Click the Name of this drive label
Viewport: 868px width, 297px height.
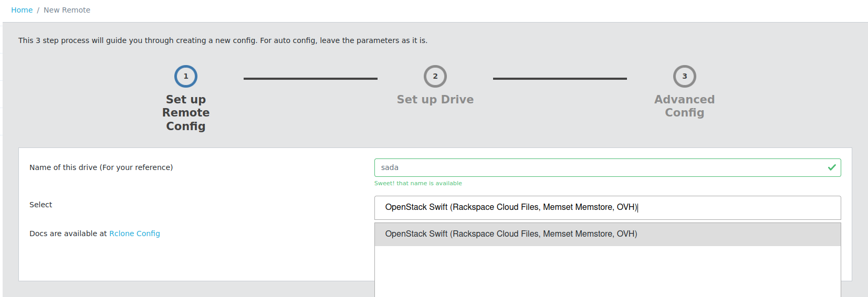[x=101, y=167]
